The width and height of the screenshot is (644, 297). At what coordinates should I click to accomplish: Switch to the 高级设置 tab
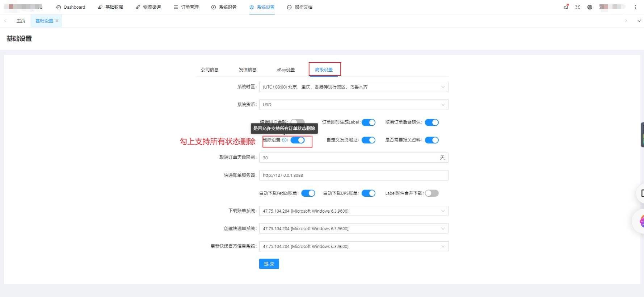tap(324, 70)
